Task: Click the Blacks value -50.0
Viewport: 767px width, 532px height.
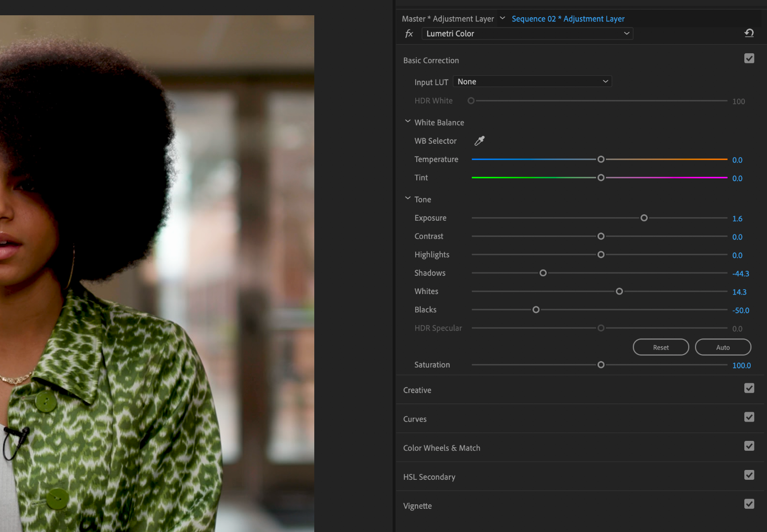Action: click(740, 310)
